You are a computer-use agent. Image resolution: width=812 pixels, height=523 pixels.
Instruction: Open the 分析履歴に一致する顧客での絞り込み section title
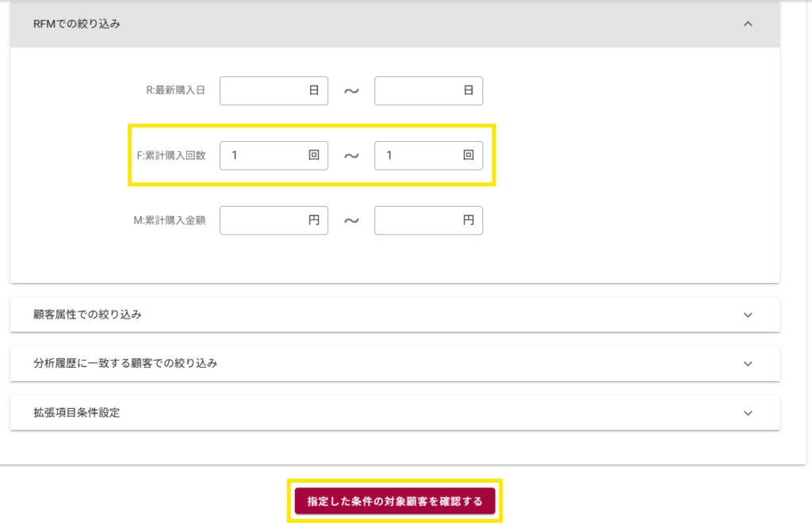tap(125, 364)
